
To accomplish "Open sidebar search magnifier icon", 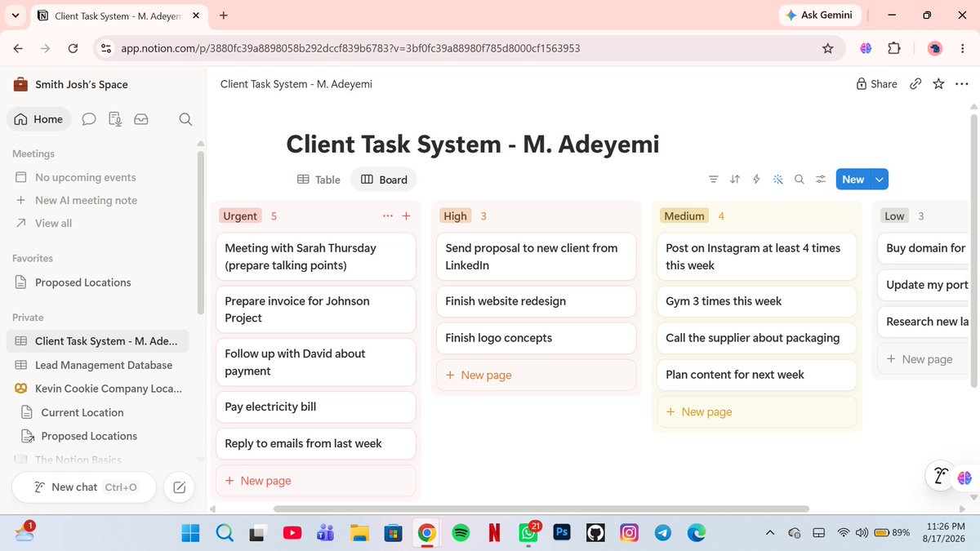I will click(185, 119).
